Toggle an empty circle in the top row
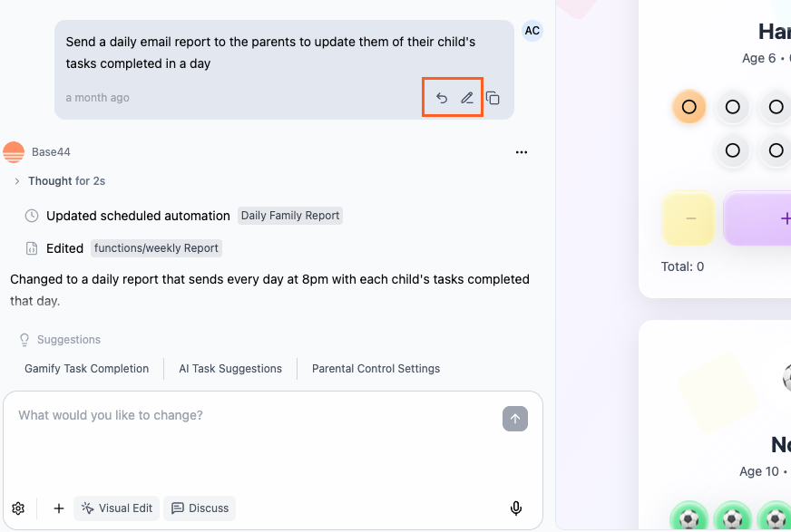Screen dimensions: 791x532 (732, 107)
